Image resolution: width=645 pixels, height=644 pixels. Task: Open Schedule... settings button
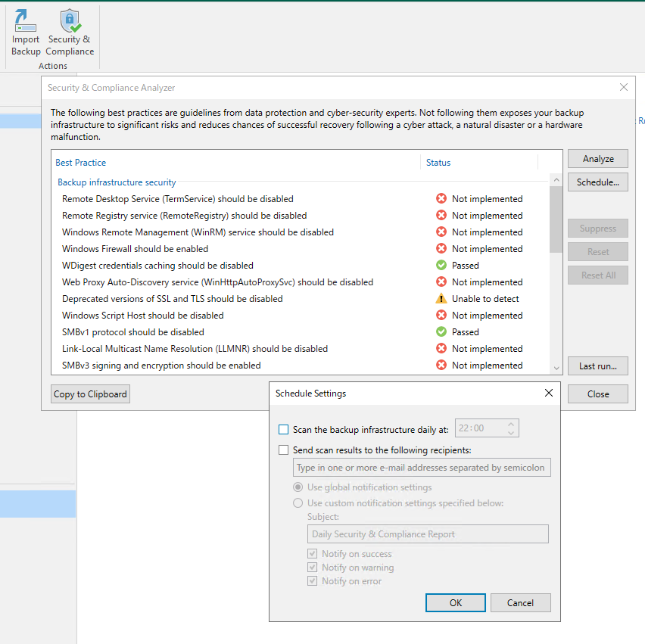coord(598,182)
